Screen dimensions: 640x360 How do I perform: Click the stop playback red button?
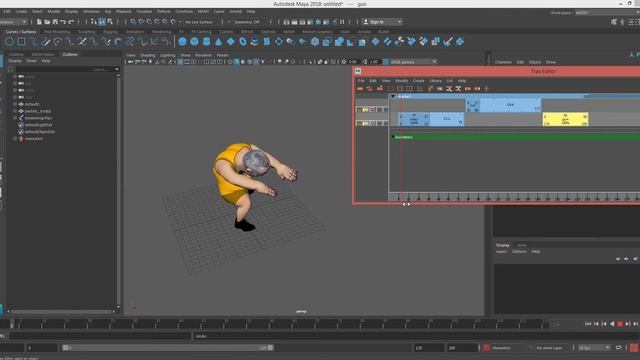pyautogui.click(x=620, y=324)
